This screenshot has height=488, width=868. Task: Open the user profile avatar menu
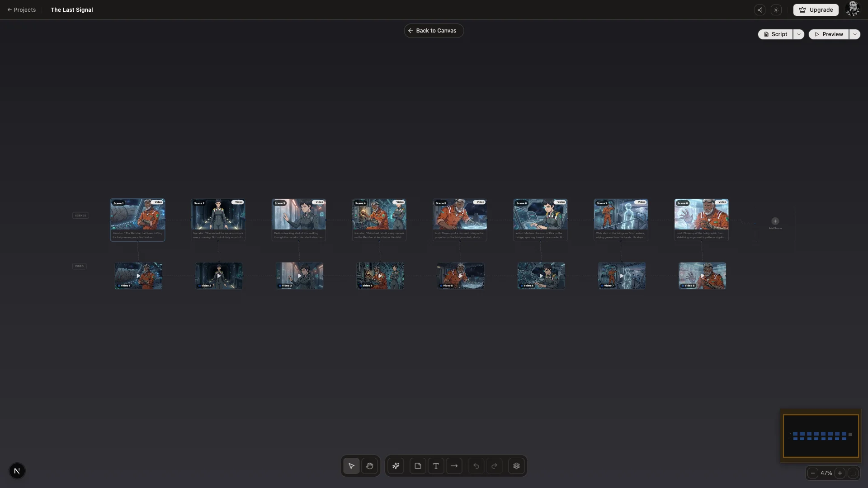click(852, 9)
